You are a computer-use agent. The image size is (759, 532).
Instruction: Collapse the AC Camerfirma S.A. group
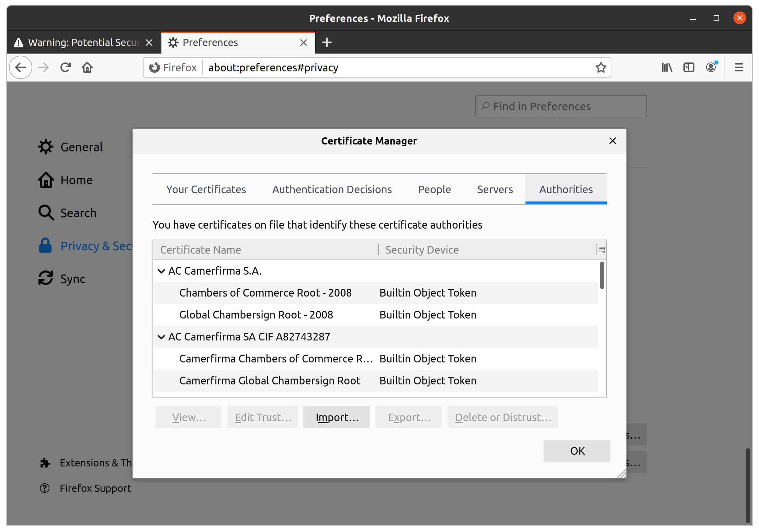161,271
